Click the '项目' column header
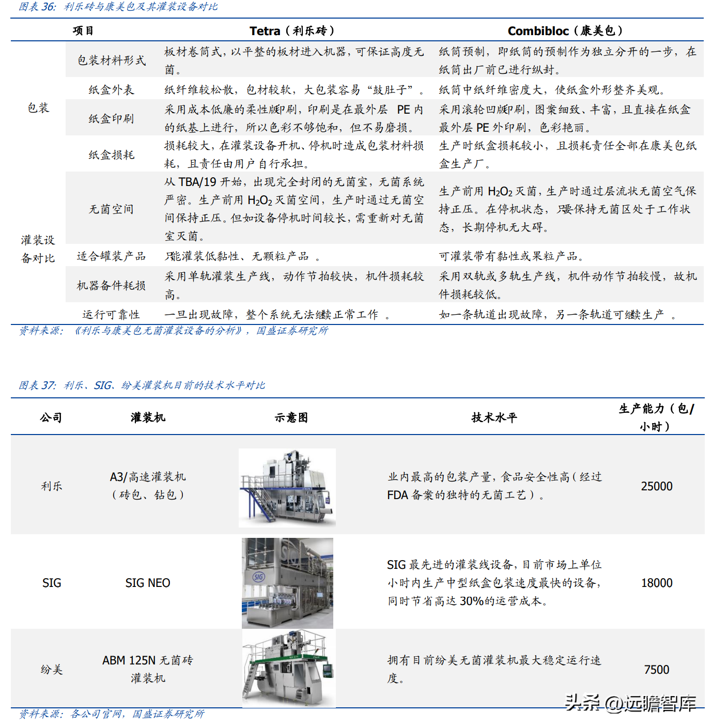The height and width of the screenshot is (728, 712). [x=83, y=31]
